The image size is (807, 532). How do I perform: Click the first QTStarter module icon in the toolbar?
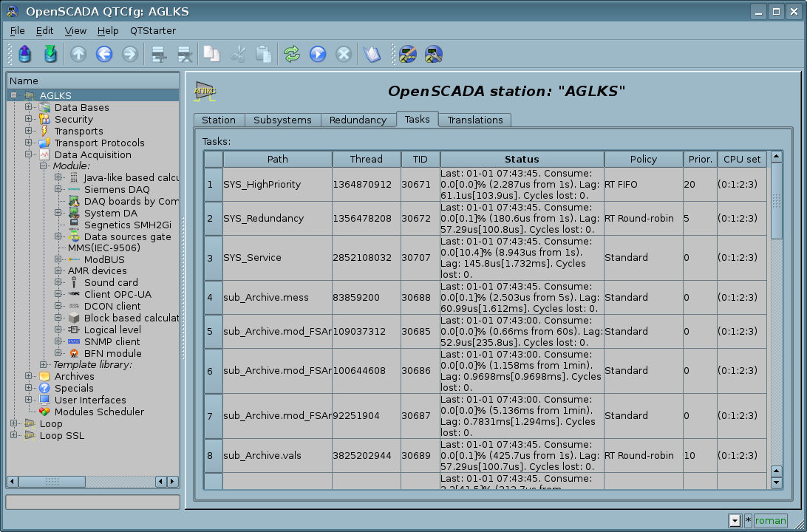pyautogui.click(x=408, y=53)
